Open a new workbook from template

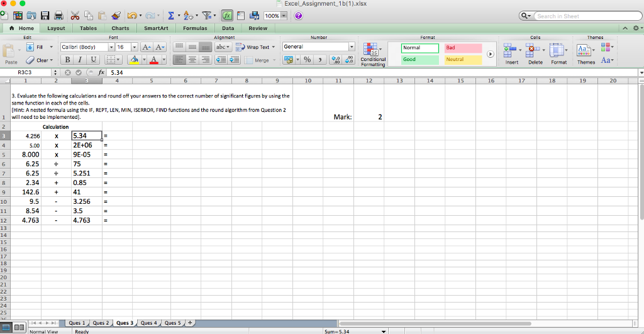tap(18, 16)
